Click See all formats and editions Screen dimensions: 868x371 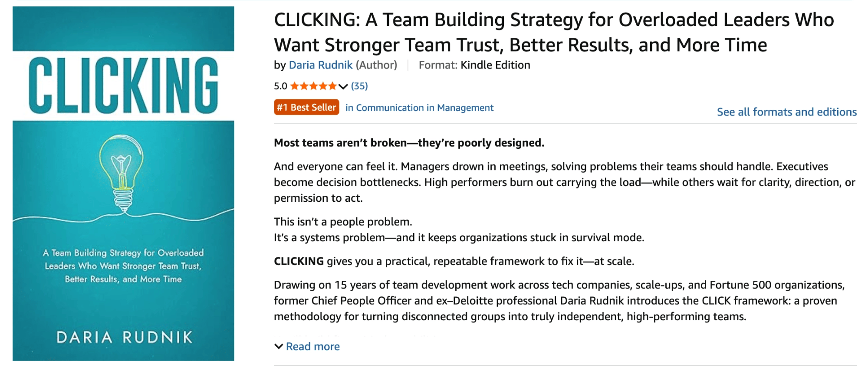[786, 112]
